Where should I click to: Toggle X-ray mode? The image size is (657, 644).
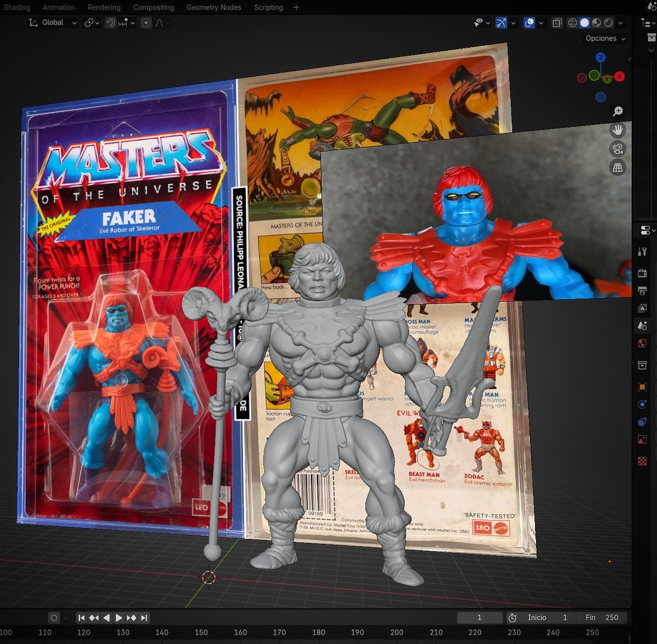click(x=557, y=22)
